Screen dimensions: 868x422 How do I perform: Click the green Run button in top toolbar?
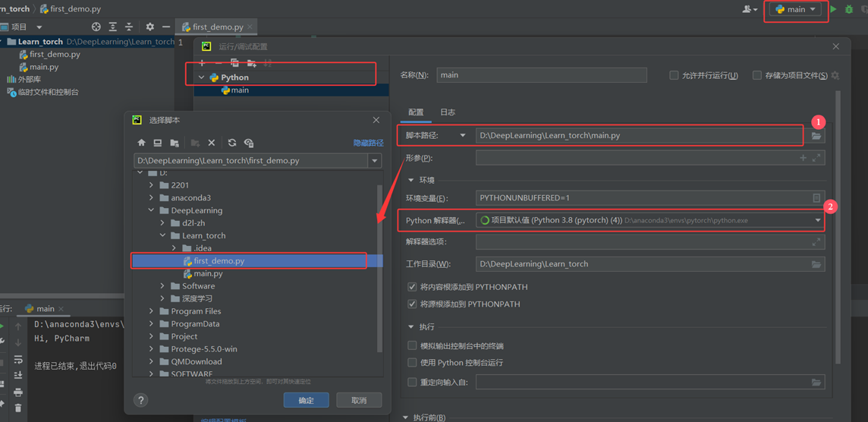pos(834,9)
